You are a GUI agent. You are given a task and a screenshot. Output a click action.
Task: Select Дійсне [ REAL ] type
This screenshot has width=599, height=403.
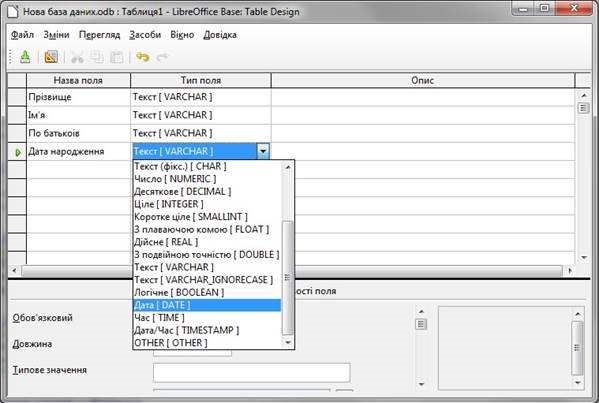[207, 242]
